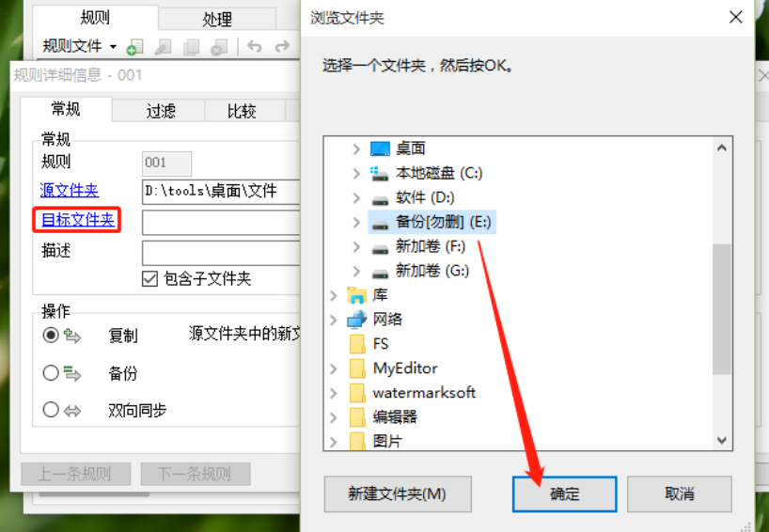Click the 目标文件夹 link
Image resolution: width=769 pixels, height=532 pixels.
tap(77, 220)
